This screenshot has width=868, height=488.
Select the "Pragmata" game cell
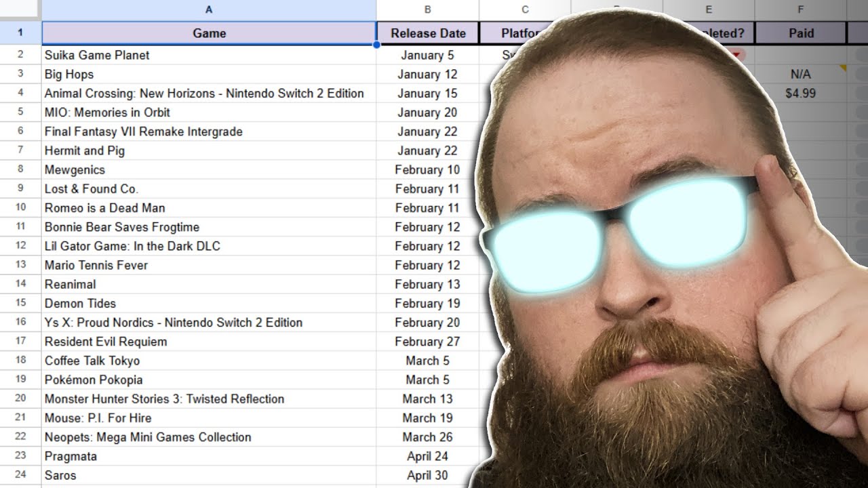[x=209, y=455]
